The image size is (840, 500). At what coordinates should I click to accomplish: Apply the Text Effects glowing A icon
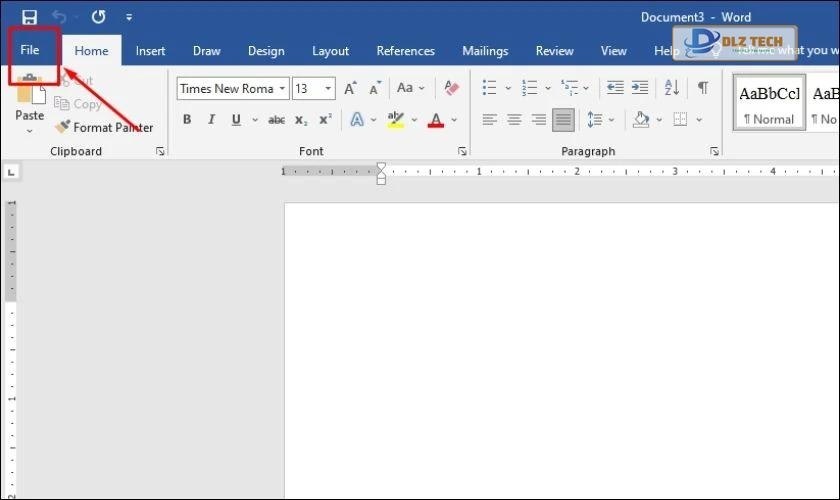pos(356,120)
